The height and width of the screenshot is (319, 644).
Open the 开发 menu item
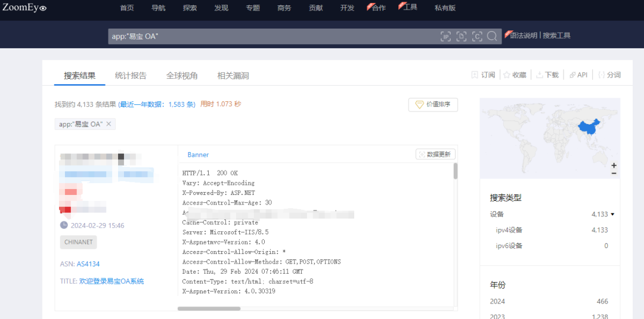coord(347,8)
